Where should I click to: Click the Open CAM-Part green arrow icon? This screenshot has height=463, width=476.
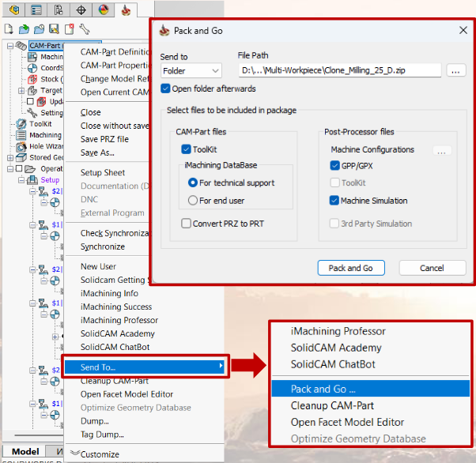point(24,29)
